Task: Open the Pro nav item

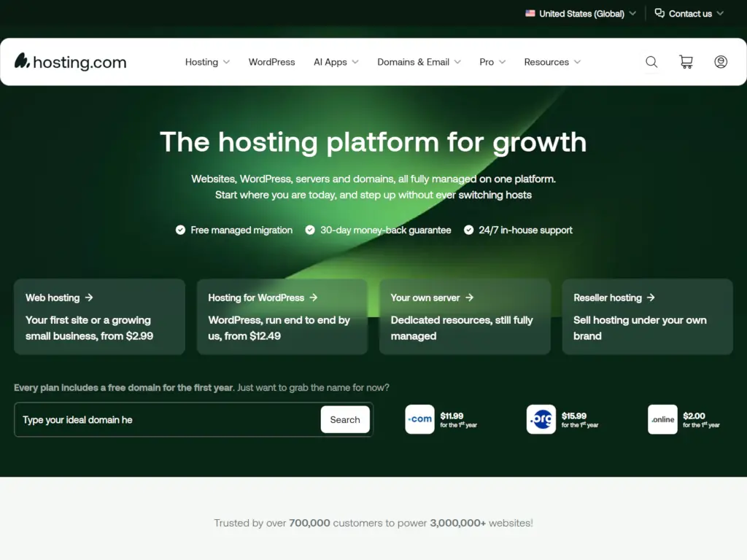Action: pyautogui.click(x=487, y=62)
